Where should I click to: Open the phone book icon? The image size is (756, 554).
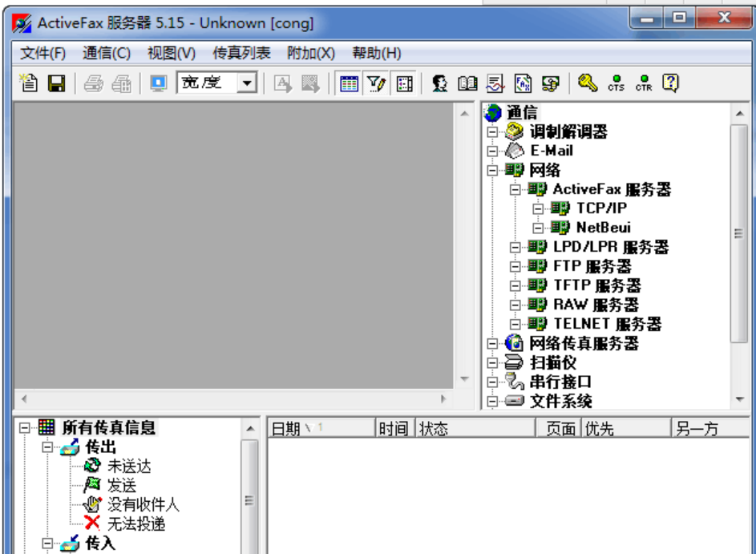click(x=467, y=83)
